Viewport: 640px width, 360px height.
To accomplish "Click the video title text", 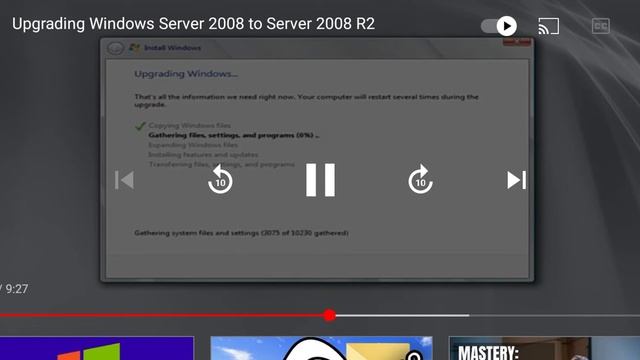I will [193, 24].
